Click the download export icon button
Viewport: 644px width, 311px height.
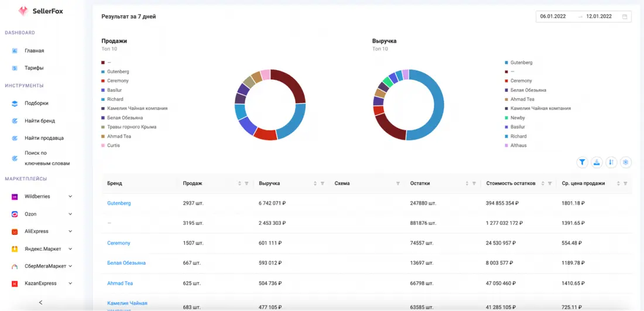coord(597,162)
